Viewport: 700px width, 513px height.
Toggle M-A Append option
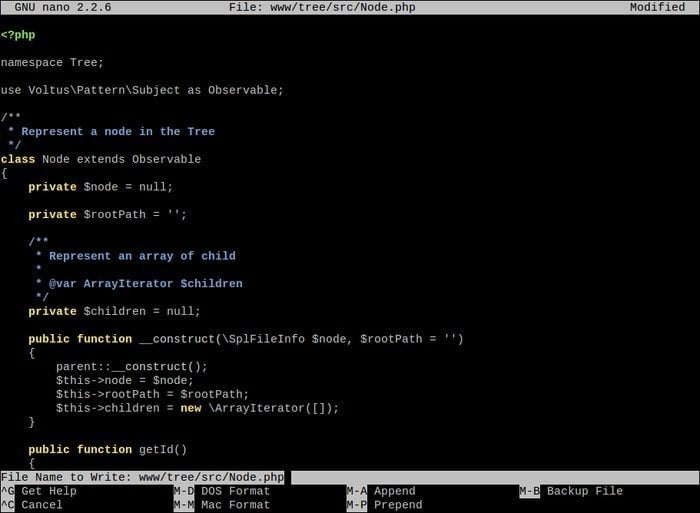tap(381, 491)
